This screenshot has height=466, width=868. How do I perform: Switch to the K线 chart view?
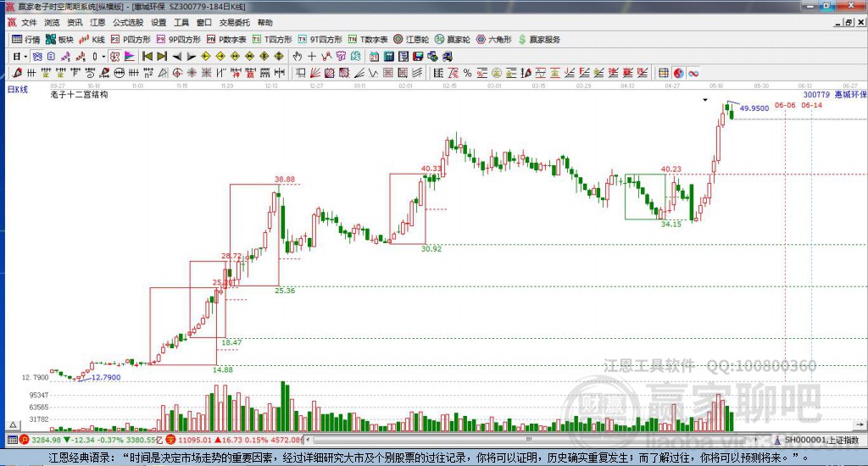[x=92, y=39]
